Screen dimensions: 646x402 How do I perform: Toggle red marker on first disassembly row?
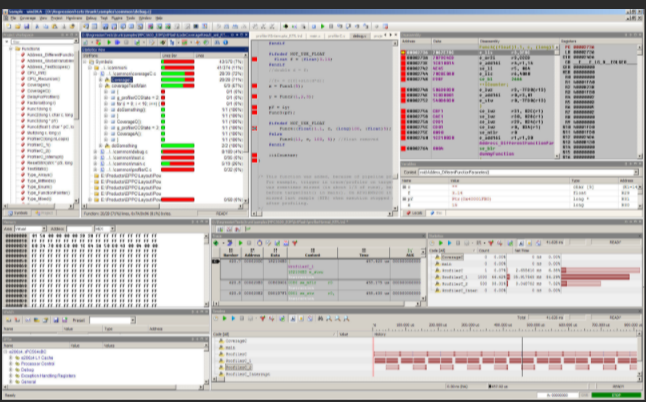[x=403, y=53]
